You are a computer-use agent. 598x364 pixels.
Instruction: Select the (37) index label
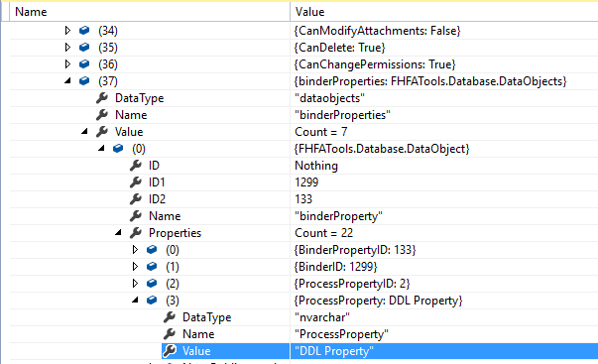point(108,81)
